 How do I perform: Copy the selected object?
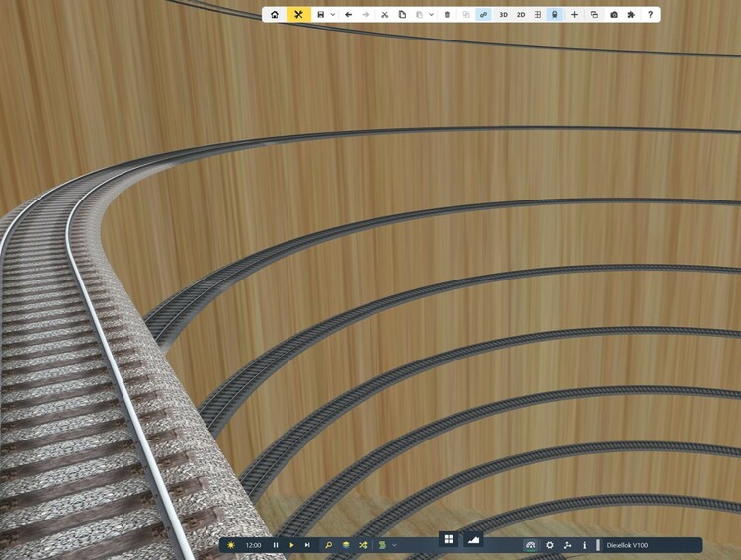click(x=402, y=15)
